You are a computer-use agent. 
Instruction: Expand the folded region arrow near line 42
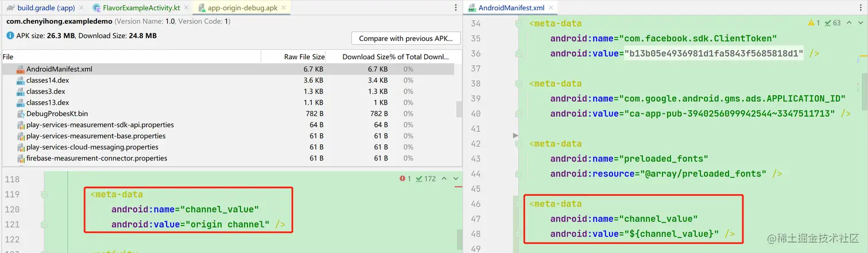pyautogui.click(x=516, y=136)
